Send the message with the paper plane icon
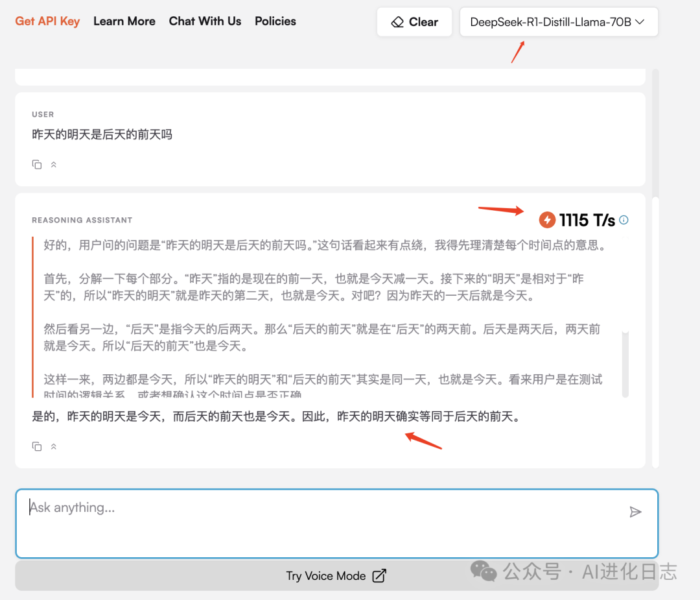 click(x=635, y=512)
